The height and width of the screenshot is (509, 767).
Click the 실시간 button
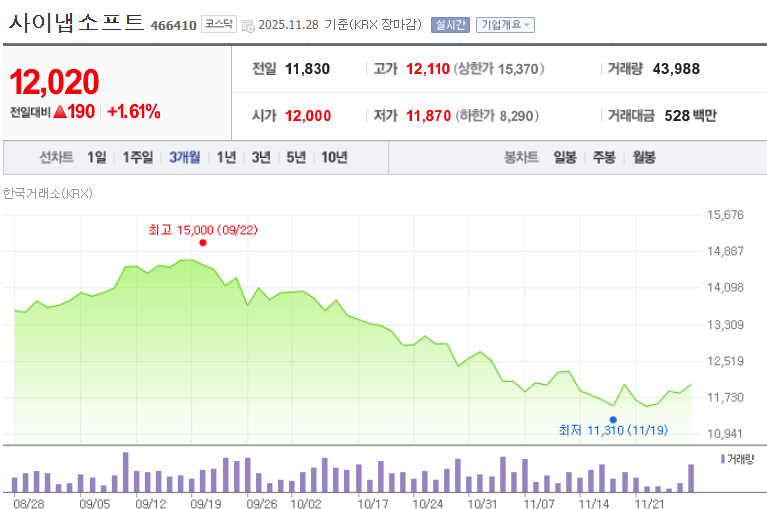click(450, 25)
